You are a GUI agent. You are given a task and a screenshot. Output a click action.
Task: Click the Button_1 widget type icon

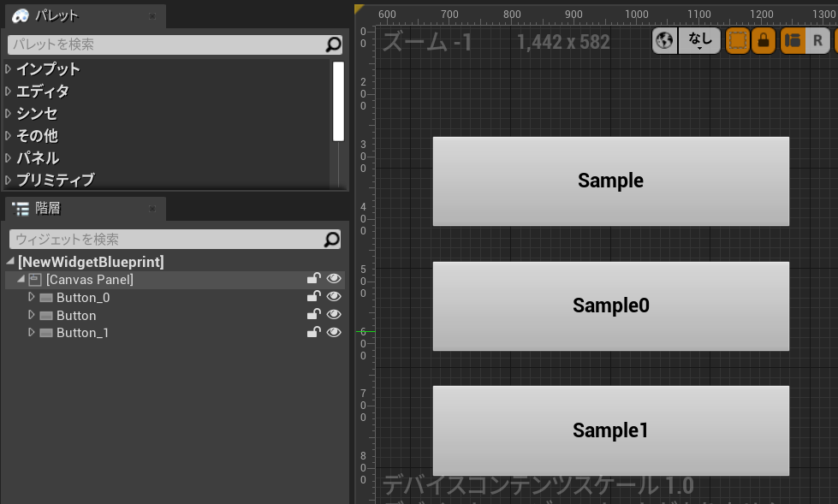(46, 333)
